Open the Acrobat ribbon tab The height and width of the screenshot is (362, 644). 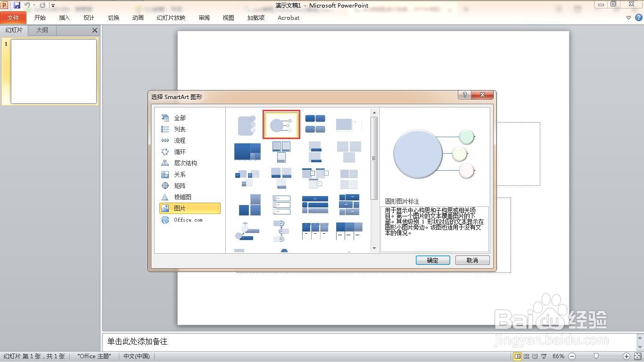pos(289,18)
